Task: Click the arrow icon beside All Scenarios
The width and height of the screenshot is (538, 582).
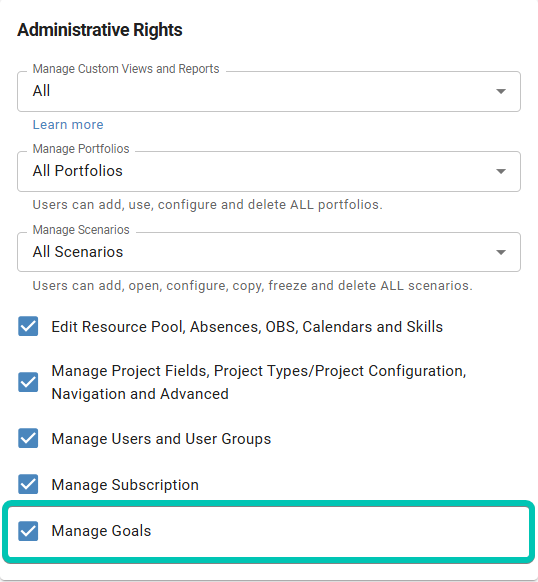Action: (501, 252)
